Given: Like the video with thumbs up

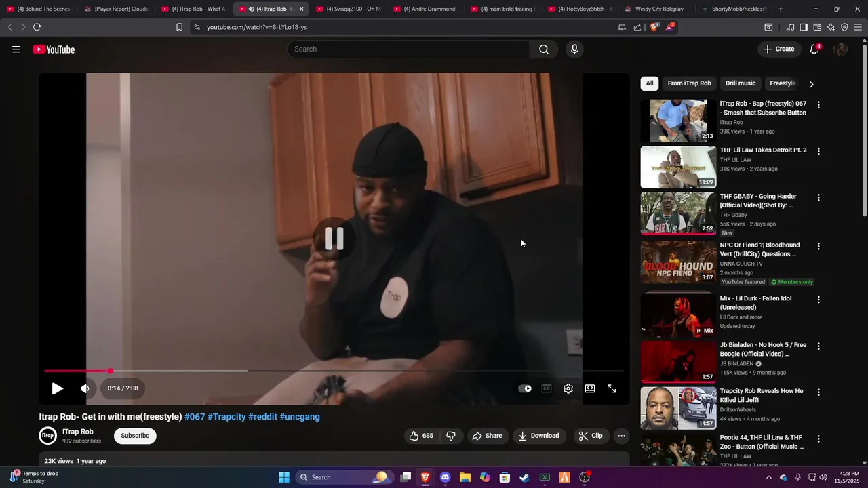Looking at the screenshot, I should 421,436.
